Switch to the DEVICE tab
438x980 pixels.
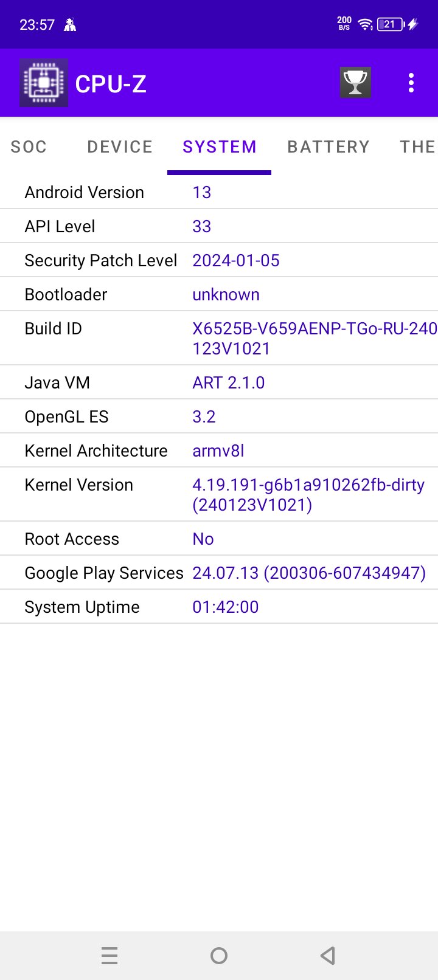(x=120, y=147)
